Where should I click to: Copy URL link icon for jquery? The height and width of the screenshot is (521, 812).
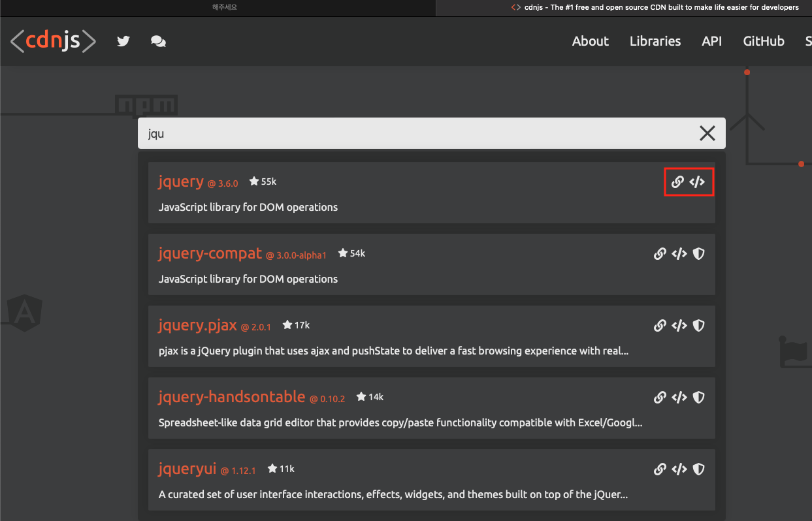pos(677,182)
